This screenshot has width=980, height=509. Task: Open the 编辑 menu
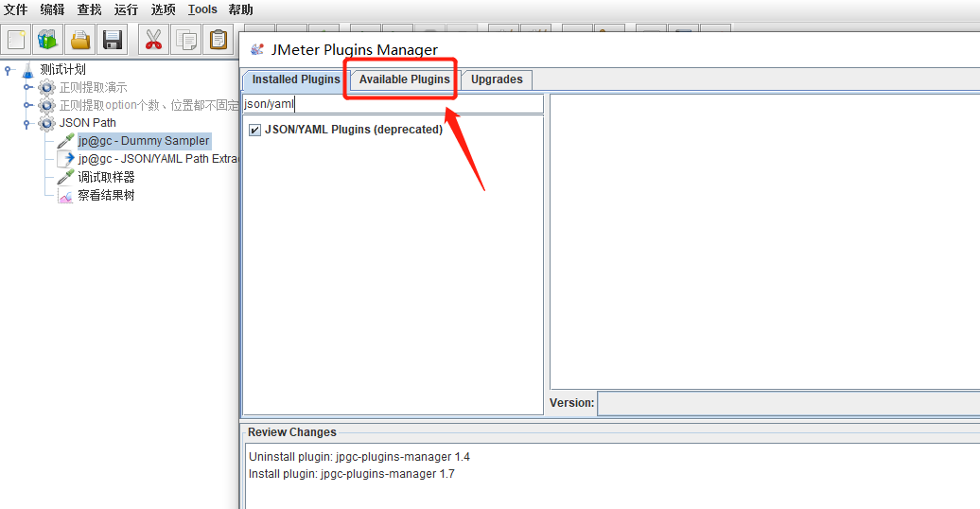point(53,9)
